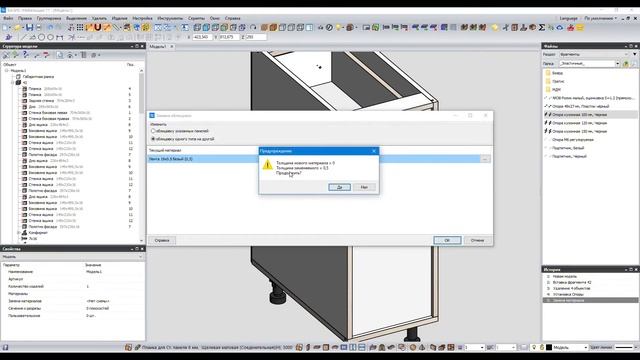The width and height of the screenshot is (640, 360).
Task: Click the first icon of the bottom status toolbar
Action: click(x=128, y=347)
